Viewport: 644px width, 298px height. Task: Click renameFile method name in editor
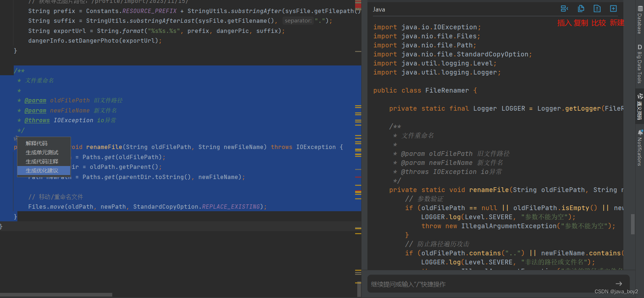tap(104, 147)
